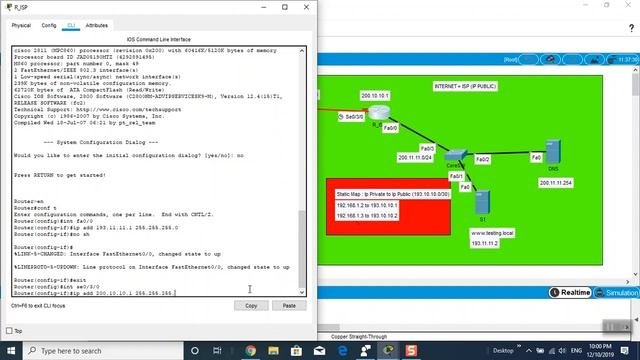Click the CLI scrollbar up arrow

click(302, 51)
